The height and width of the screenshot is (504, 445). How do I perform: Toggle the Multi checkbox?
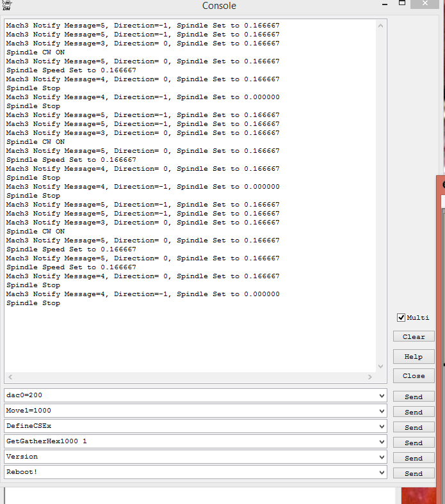[x=401, y=317]
